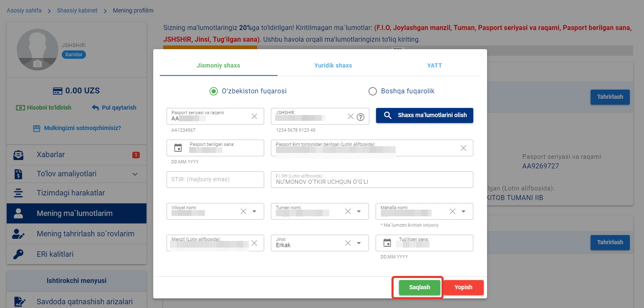Click the JSHSHIR help question mark icon

pos(361,117)
